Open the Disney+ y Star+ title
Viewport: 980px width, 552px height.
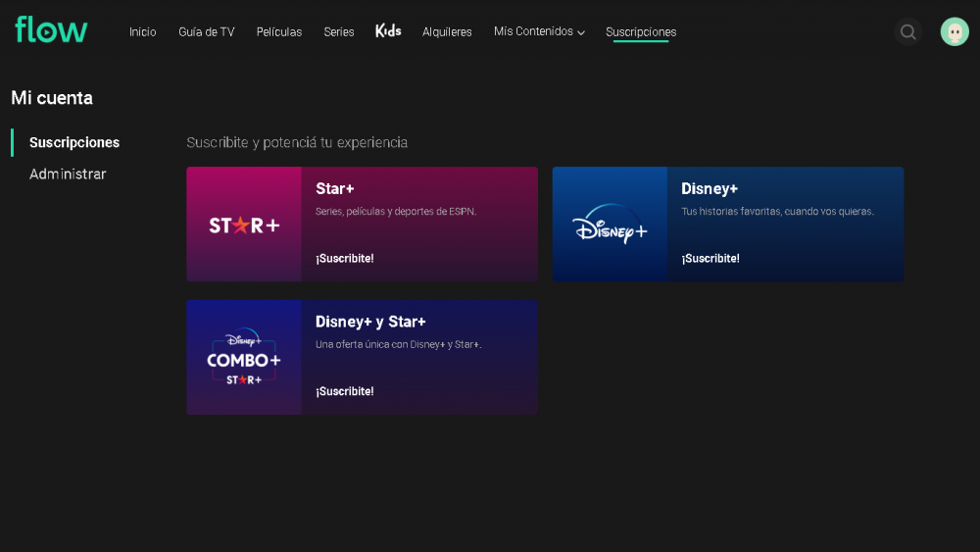tap(370, 322)
